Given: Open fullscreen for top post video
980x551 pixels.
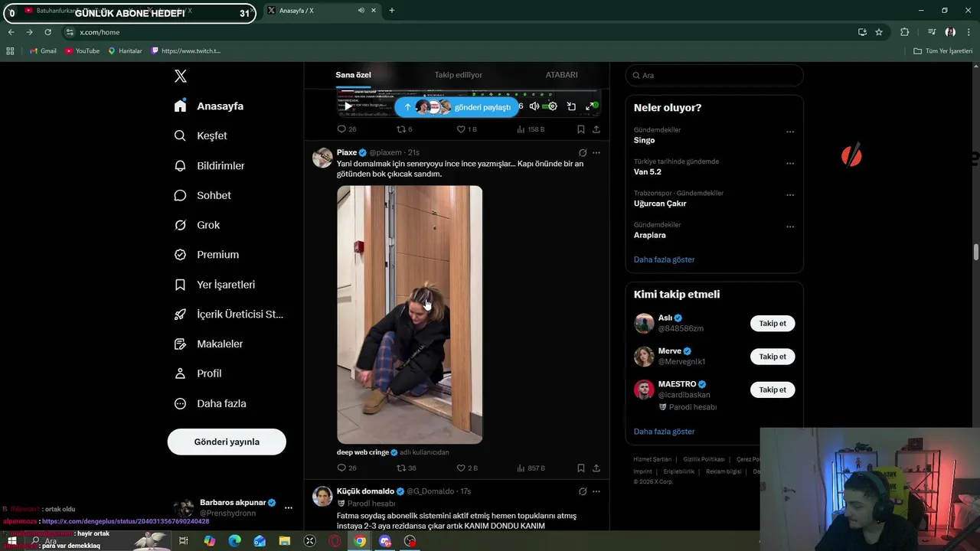Looking at the screenshot, I should pyautogui.click(x=590, y=106).
